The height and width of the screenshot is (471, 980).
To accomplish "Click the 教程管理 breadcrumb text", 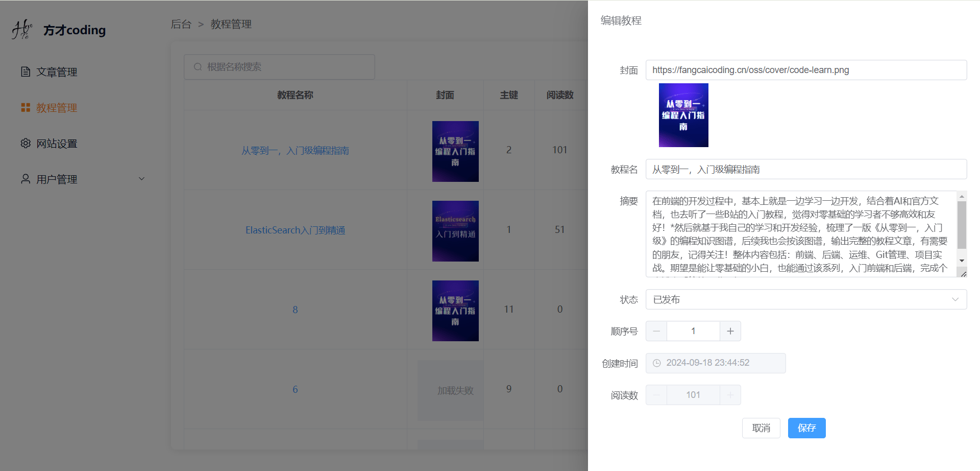I will (231, 24).
